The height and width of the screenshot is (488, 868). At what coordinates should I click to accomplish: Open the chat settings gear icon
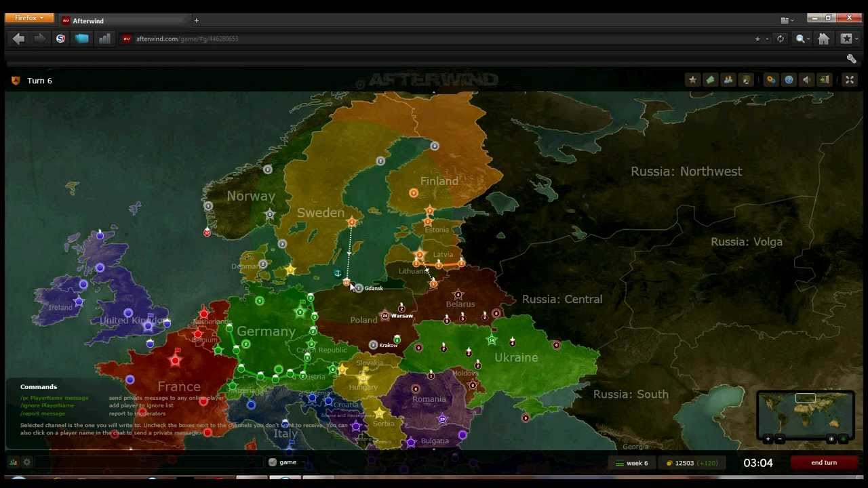pyautogui.click(x=26, y=462)
